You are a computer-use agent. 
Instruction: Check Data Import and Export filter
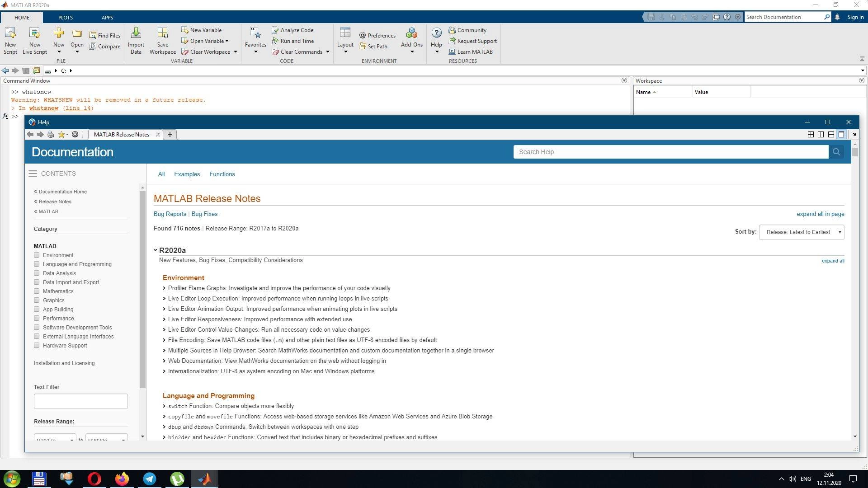click(x=37, y=282)
